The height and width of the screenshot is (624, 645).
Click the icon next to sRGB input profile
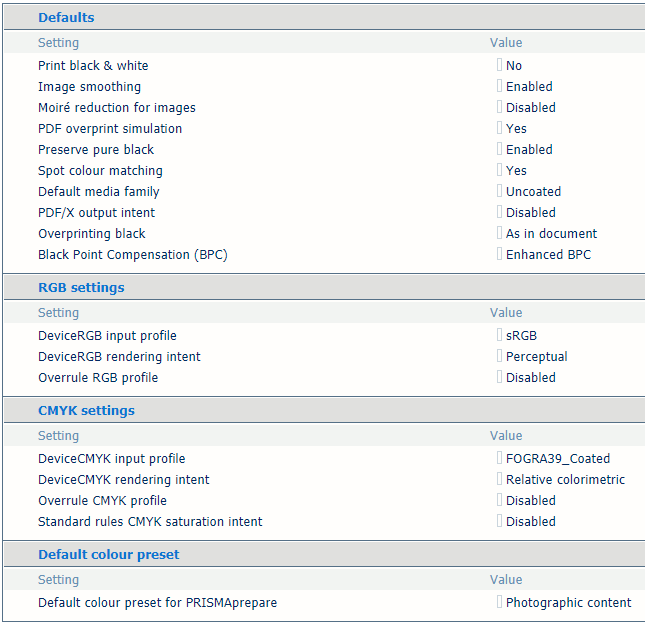(499, 334)
